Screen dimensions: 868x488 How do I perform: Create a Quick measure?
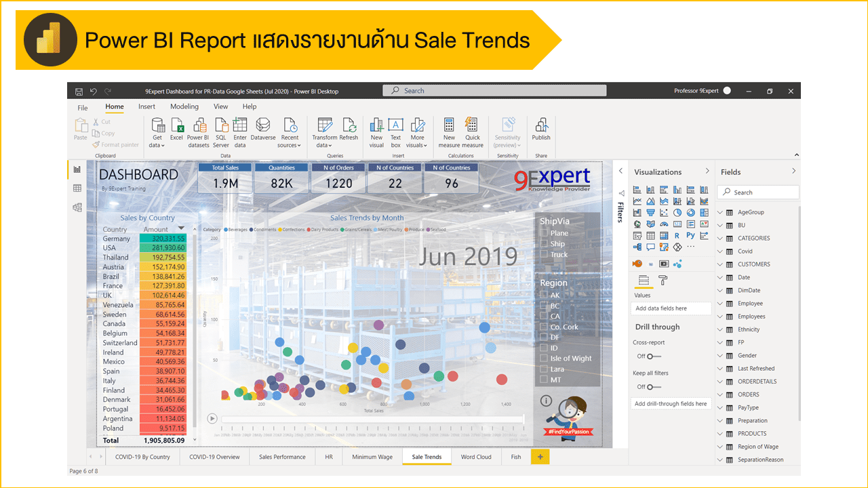click(x=473, y=132)
